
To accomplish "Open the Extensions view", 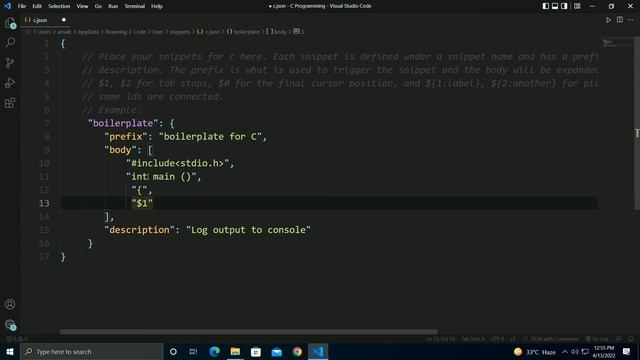I will point(10,102).
